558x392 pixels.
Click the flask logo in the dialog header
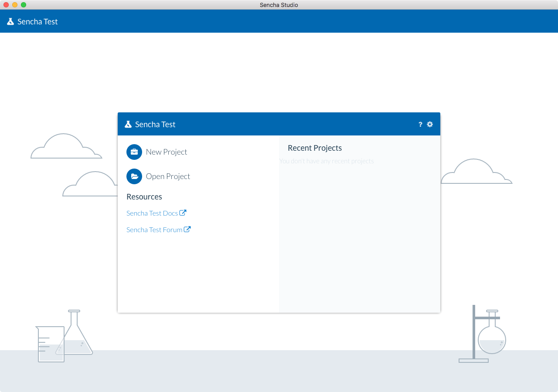click(x=128, y=125)
